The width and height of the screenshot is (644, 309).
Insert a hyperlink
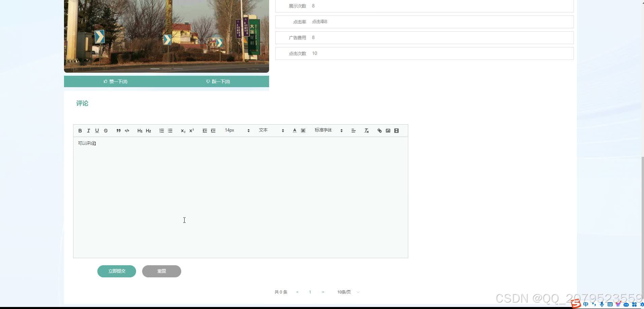click(380, 131)
